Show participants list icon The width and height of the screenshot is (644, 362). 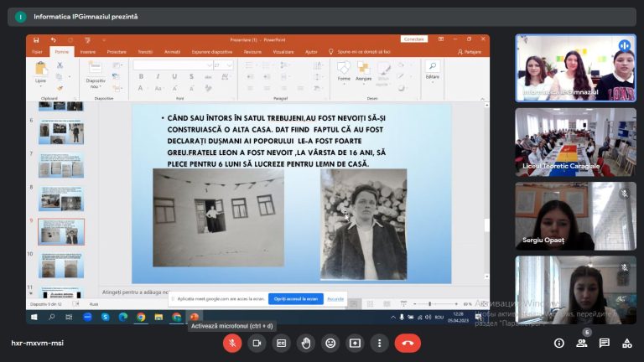[x=582, y=343]
